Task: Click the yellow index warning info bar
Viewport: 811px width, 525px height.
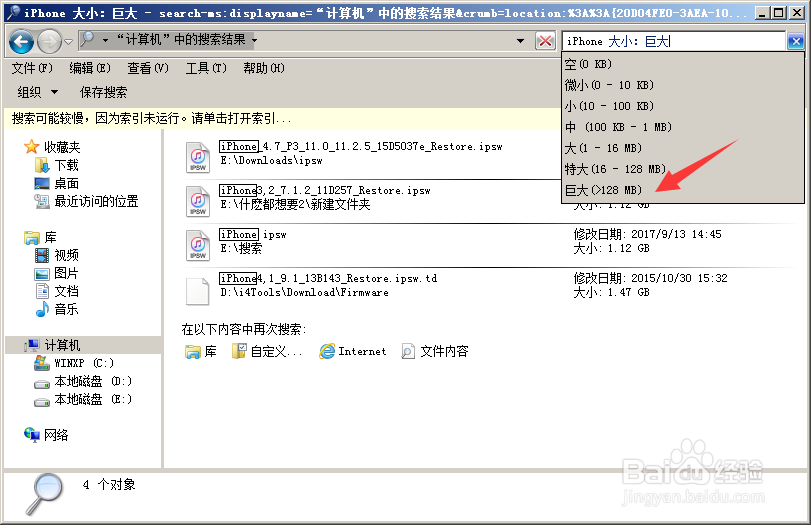Action: click(x=282, y=118)
